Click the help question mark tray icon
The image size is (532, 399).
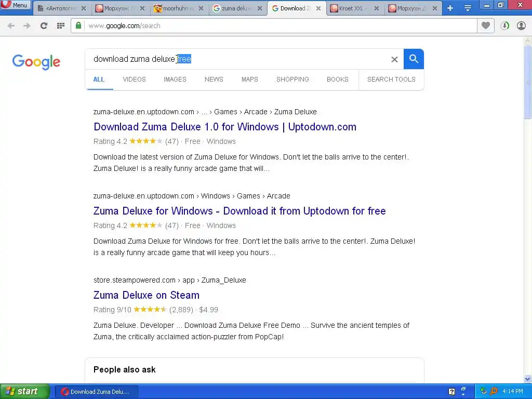[451, 392]
